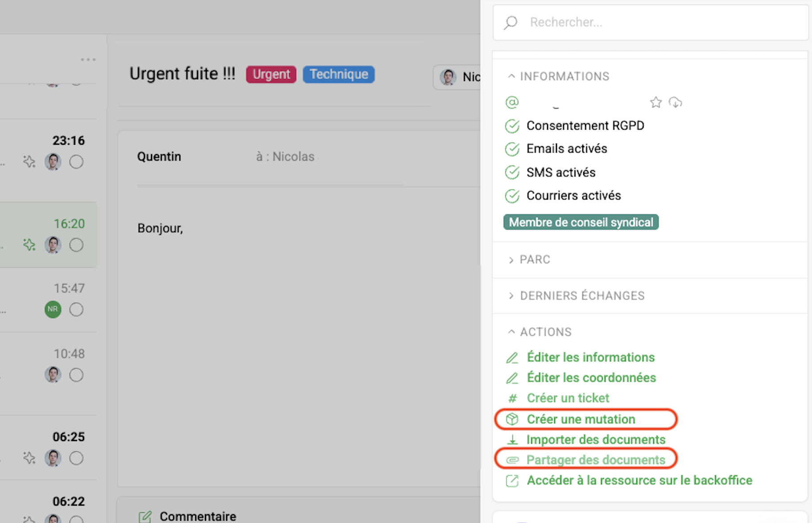This screenshot has width=812, height=523.
Task: Click the cloud download icon beside the email
Action: (x=675, y=103)
